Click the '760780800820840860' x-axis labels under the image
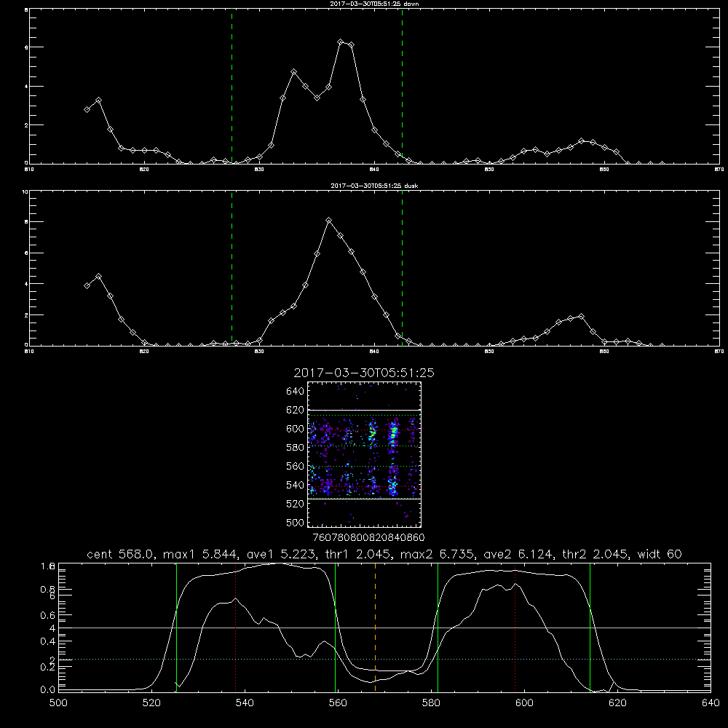Viewport: 728px width, 728px height. [x=368, y=537]
